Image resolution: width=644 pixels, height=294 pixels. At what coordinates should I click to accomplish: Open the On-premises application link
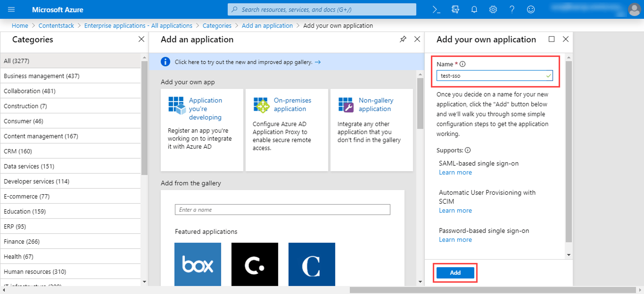(x=292, y=104)
